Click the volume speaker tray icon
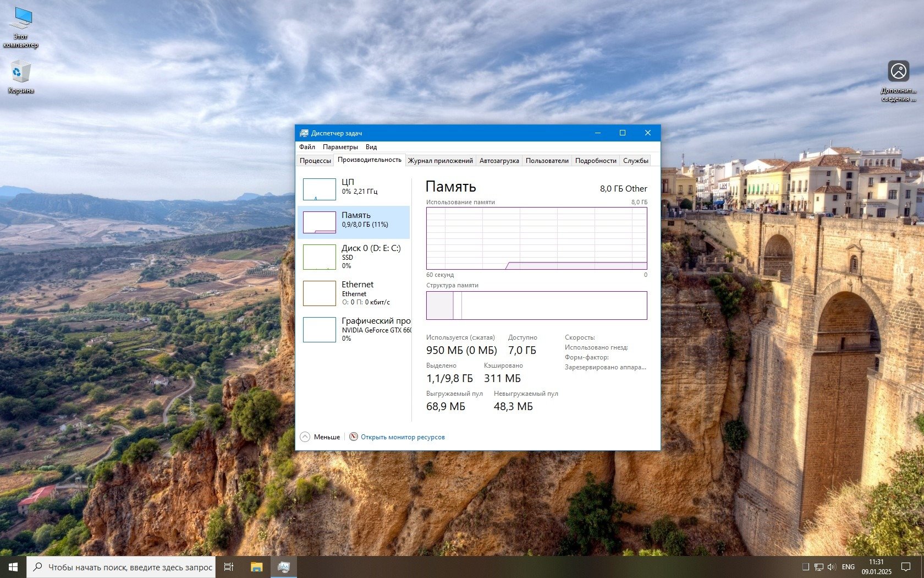 click(831, 567)
